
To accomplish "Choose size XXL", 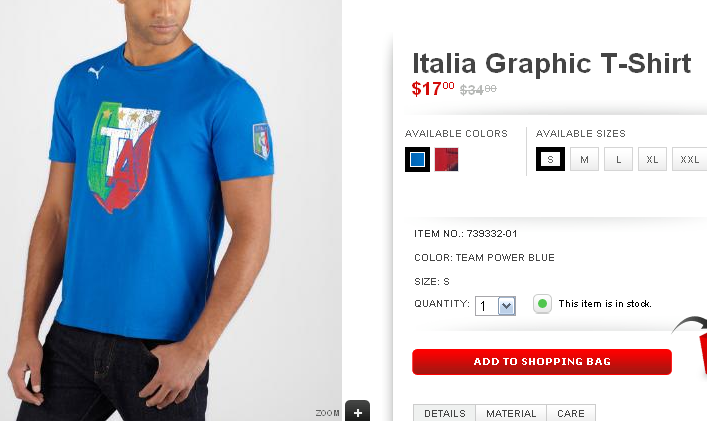I will point(689,159).
